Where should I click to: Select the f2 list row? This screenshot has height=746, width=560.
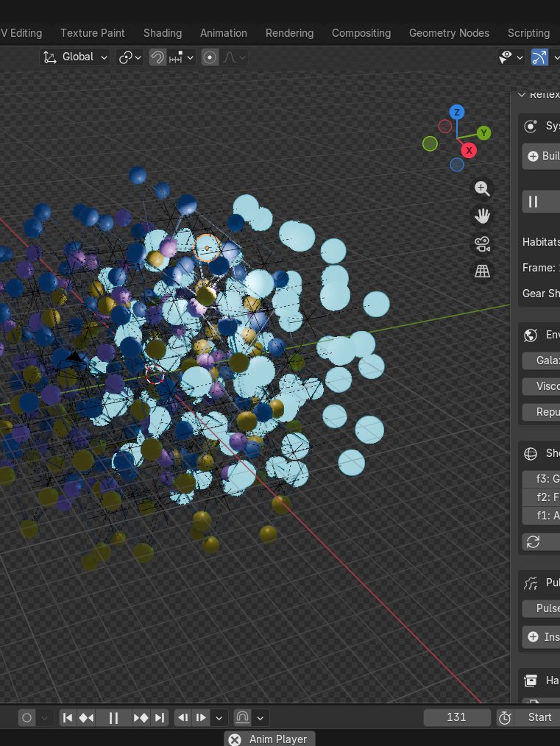[542, 497]
